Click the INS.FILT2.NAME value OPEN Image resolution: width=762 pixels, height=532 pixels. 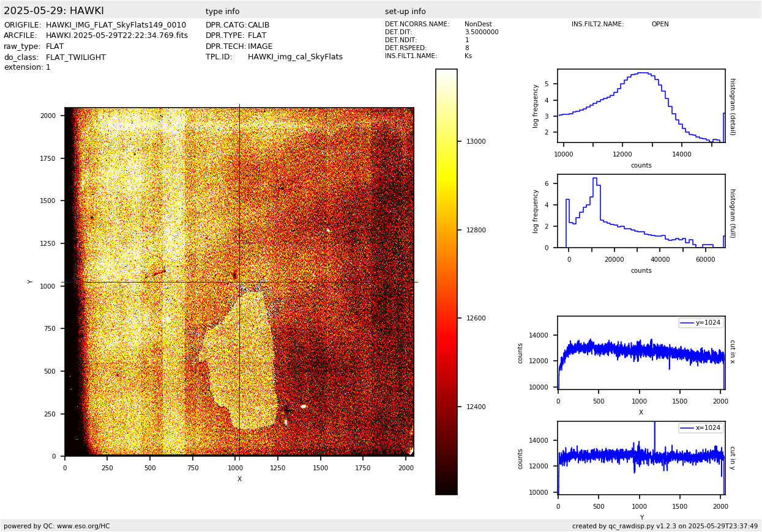(x=660, y=24)
